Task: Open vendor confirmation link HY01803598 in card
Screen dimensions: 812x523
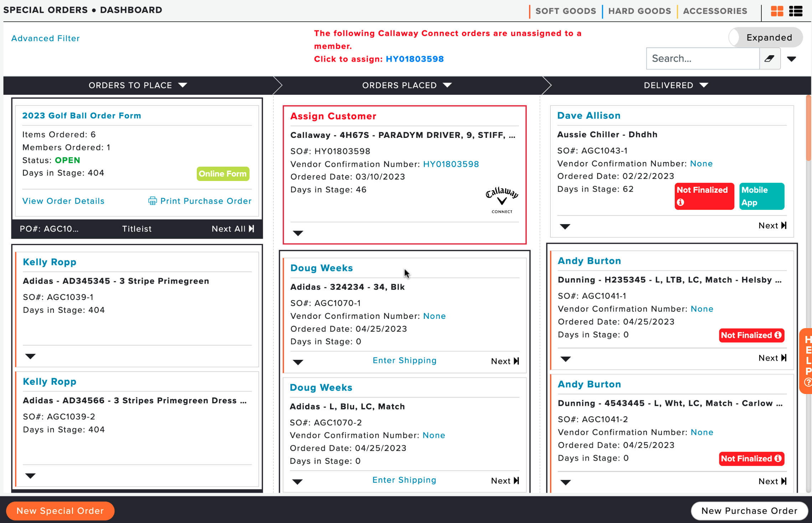Action: (x=451, y=164)
